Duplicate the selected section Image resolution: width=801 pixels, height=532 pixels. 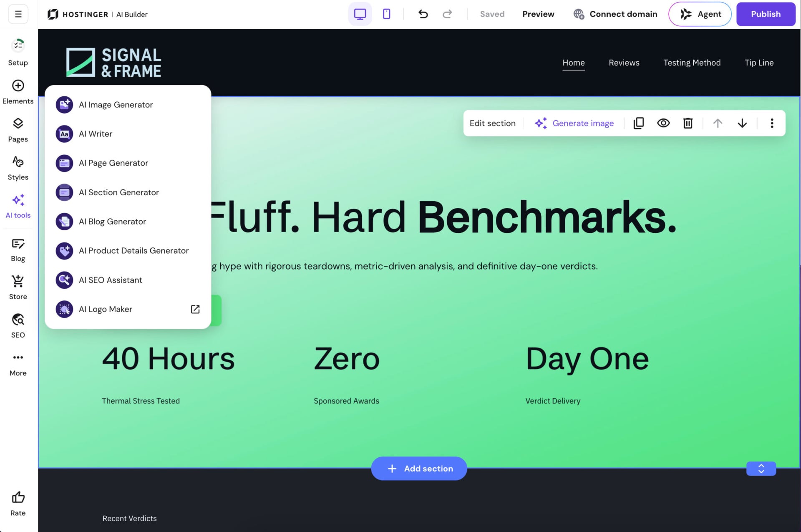[639, 123]
